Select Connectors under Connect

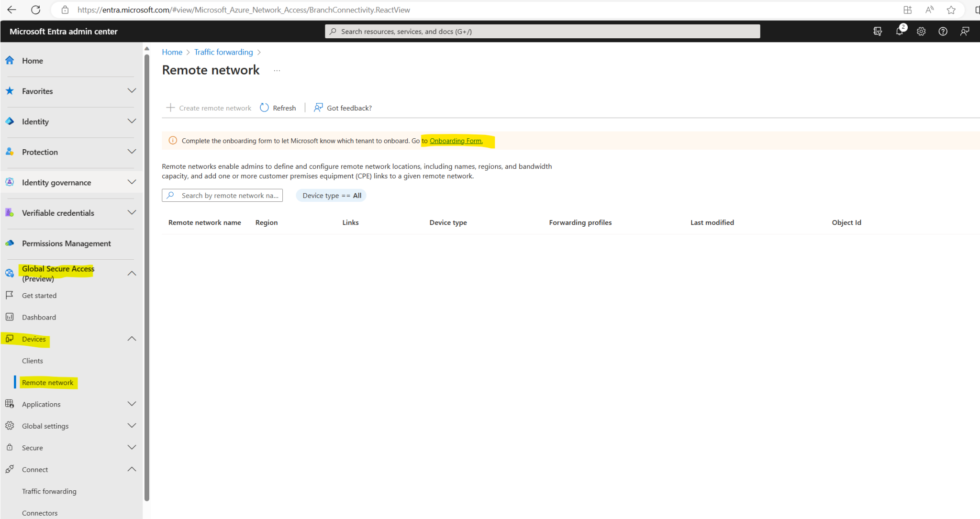pos(40,512)
